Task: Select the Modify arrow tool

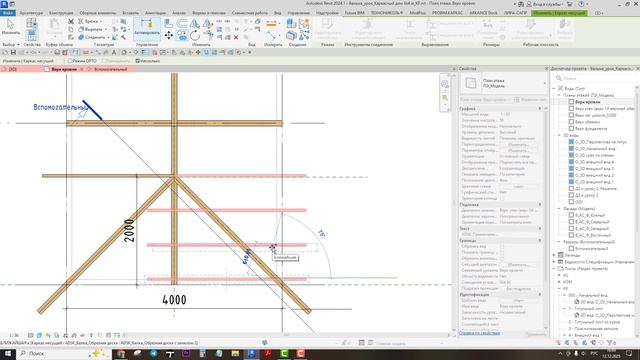Action: pyautogui.click(x=10, y=24)
